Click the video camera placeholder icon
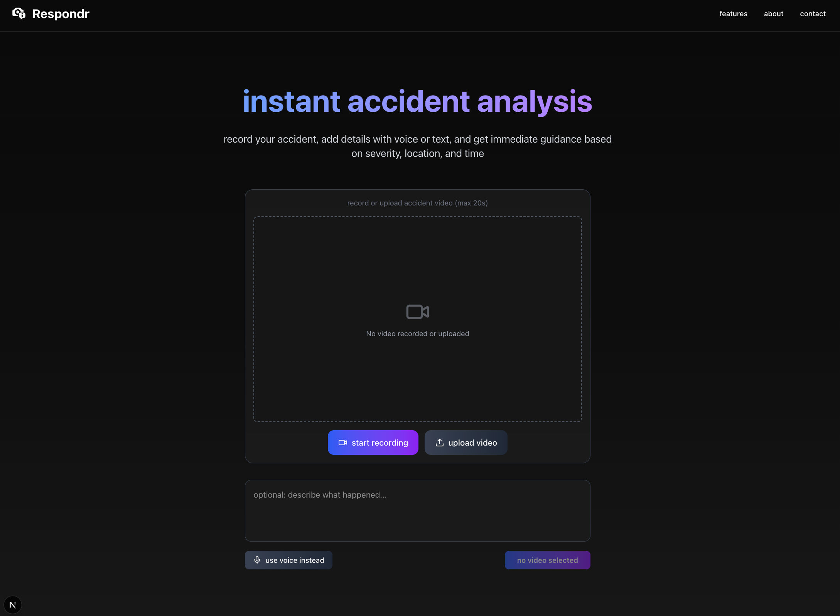The image size is (840, 616). pos(417,311)
